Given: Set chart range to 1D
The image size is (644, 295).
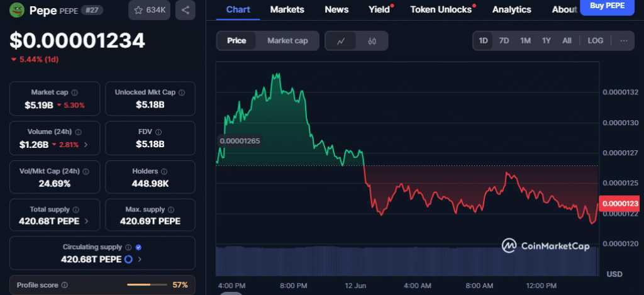Looking at the screenshot, I should coord(483,41).
